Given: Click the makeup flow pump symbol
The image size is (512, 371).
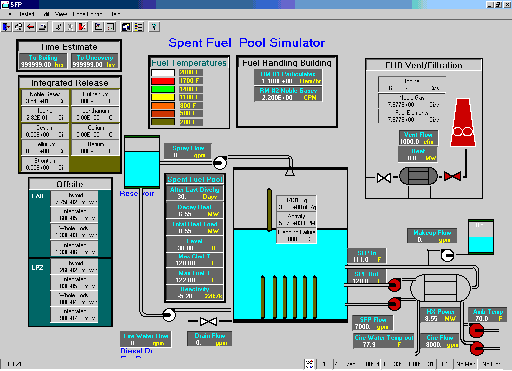Looking at the screenshot, I should [x=447, y=255].
